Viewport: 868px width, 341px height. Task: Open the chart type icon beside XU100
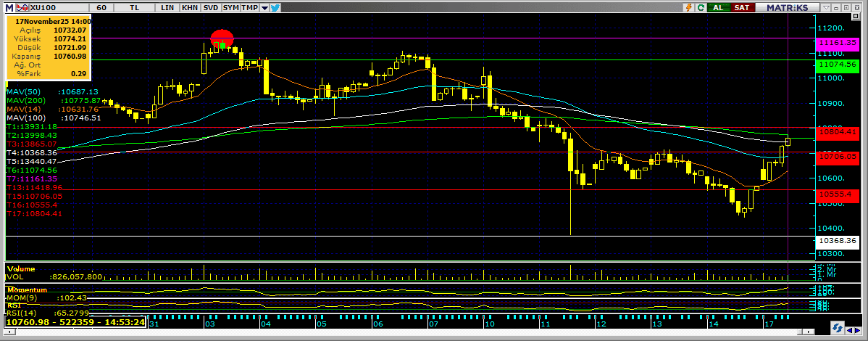coord(21,7)
